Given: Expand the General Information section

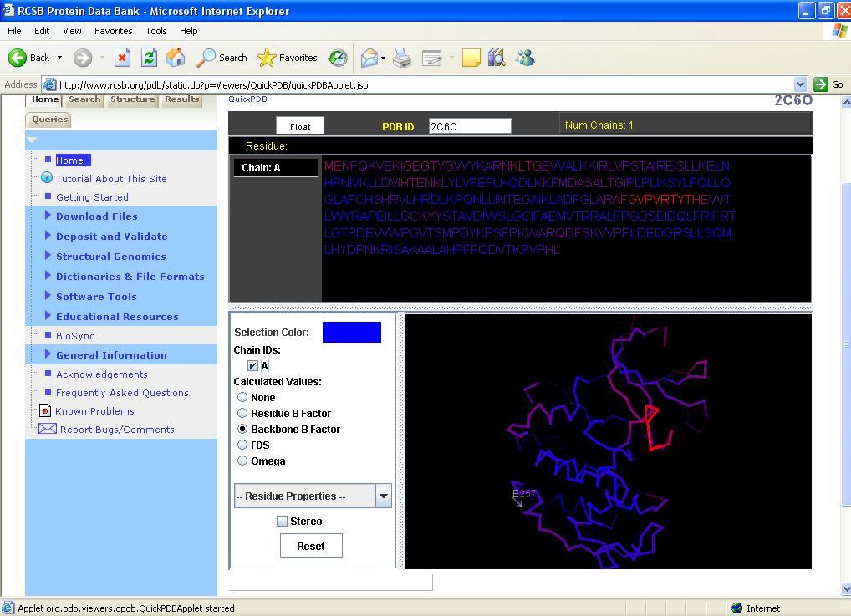Looking at the screenshot, I should coord(48,354).
